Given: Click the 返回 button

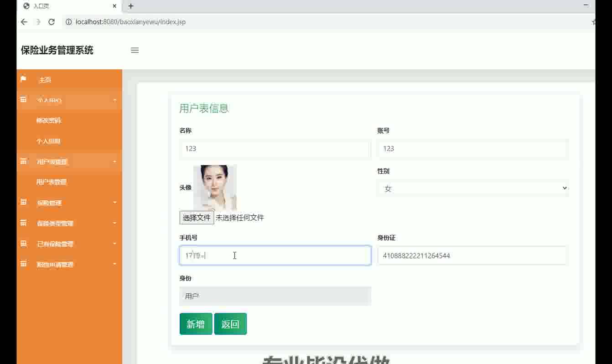Looking at the screenshot, I should pyautogui.click(x=230, y=324).
